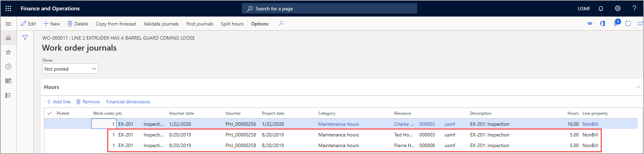
Task: Sort by Voucher column header
Action: coord(233,113)
